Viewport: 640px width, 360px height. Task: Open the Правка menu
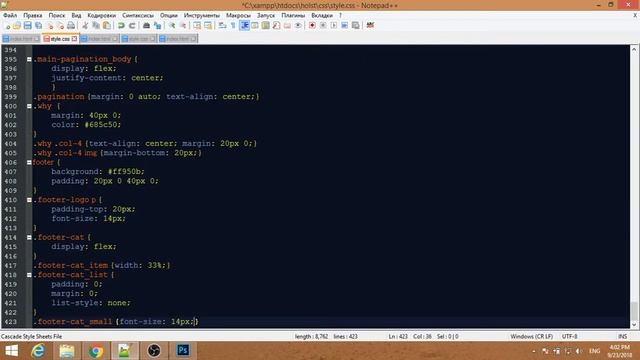(x=33, y=15)
